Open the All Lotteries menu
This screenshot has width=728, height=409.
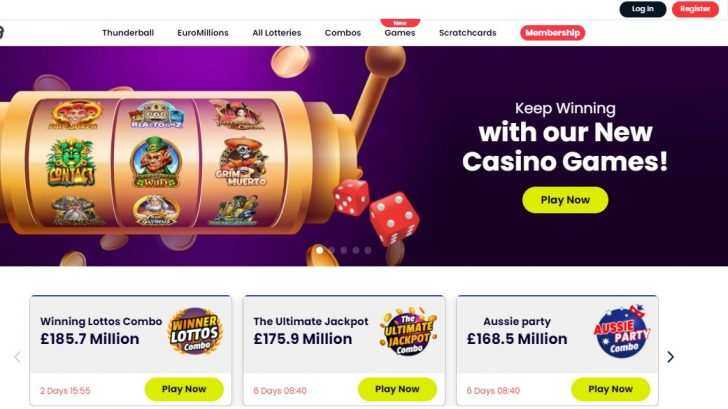coord(277,33)
